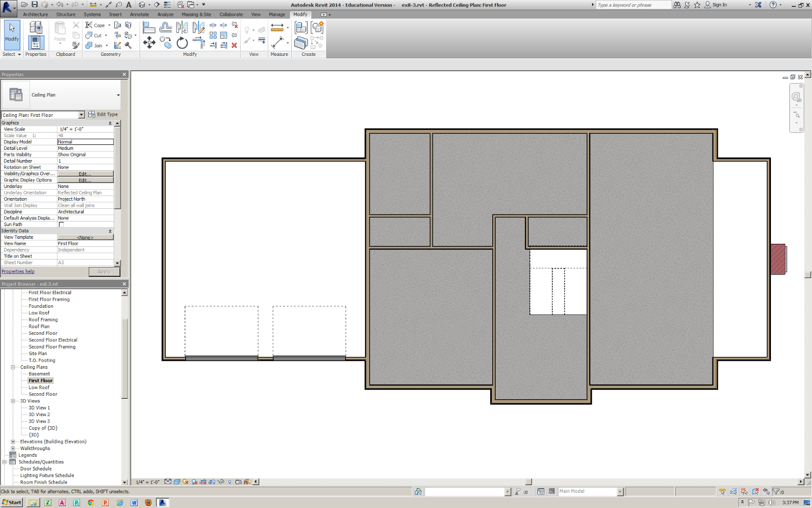The image size is (812, 508).
Task: Click the Scale tool icon
Action: 223,35
